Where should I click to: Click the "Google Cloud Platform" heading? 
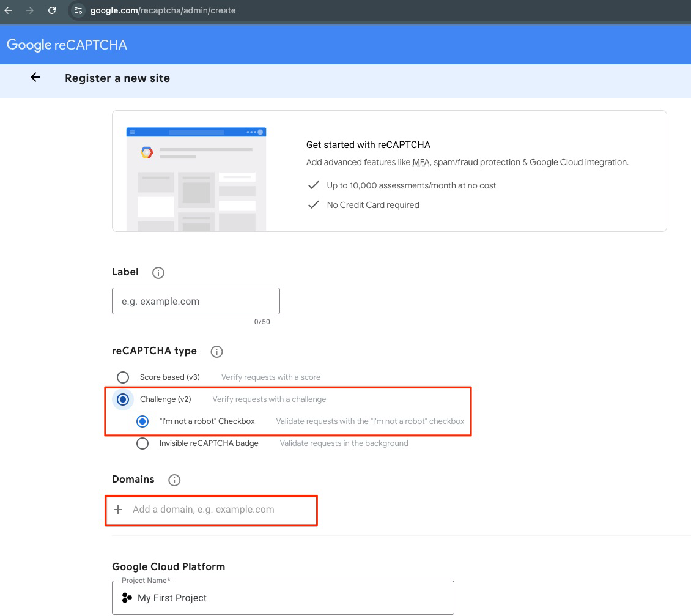[168, 566]
